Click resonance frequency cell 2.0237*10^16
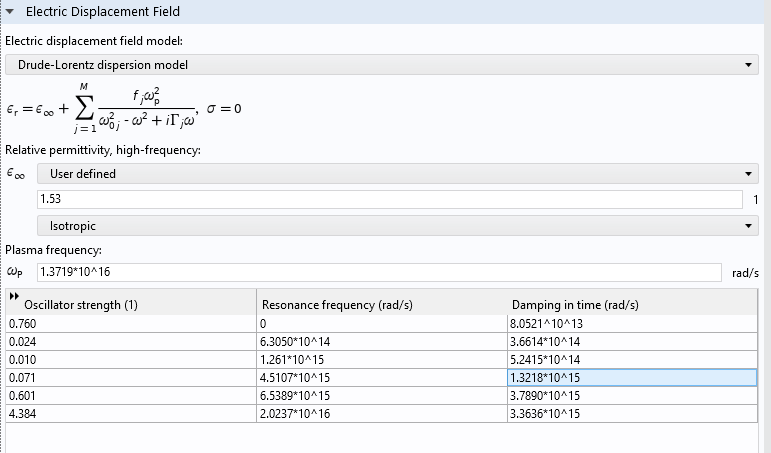Screen dimensions: 771x453 380,413
